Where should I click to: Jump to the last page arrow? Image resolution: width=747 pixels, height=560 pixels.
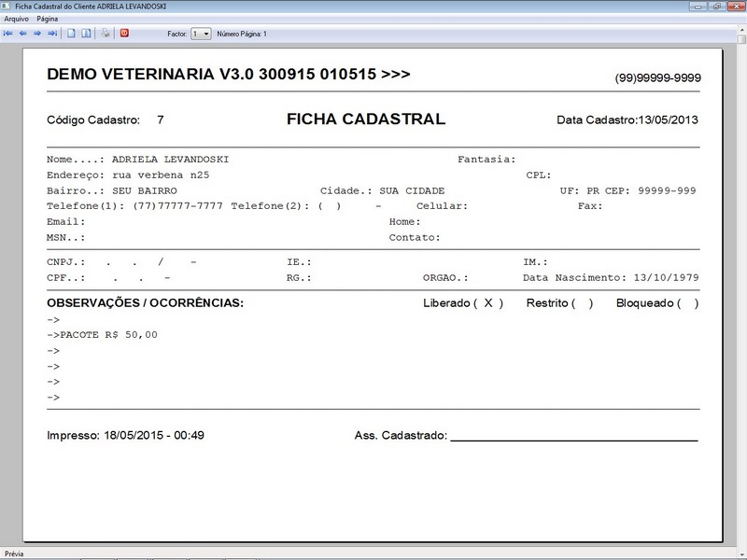[x=52, y=34]
